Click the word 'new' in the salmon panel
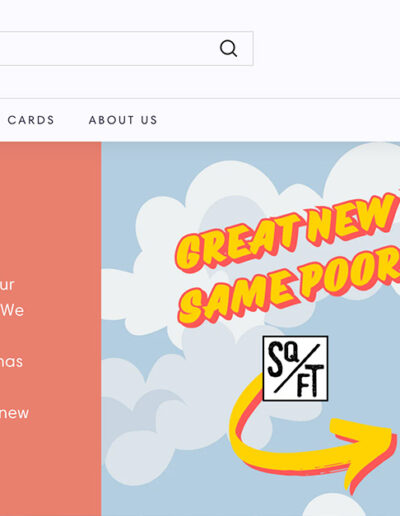Image resolution: width=400 pixels, height=516 pixels. click(x=14, y=413)
